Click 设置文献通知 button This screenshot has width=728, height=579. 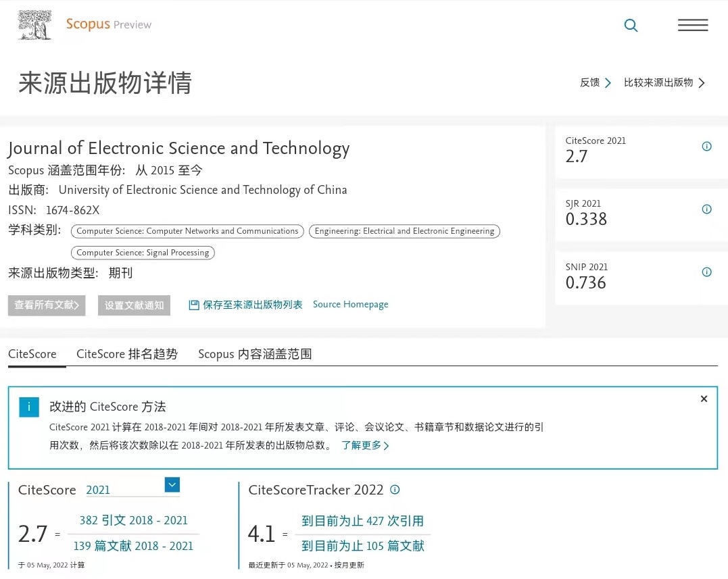[x=134, y=305]
